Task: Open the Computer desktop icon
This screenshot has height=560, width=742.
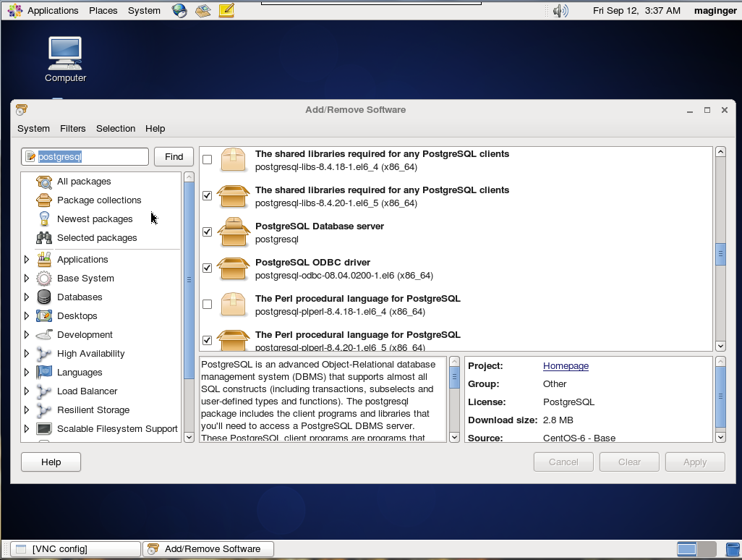Action: (65, 59)
